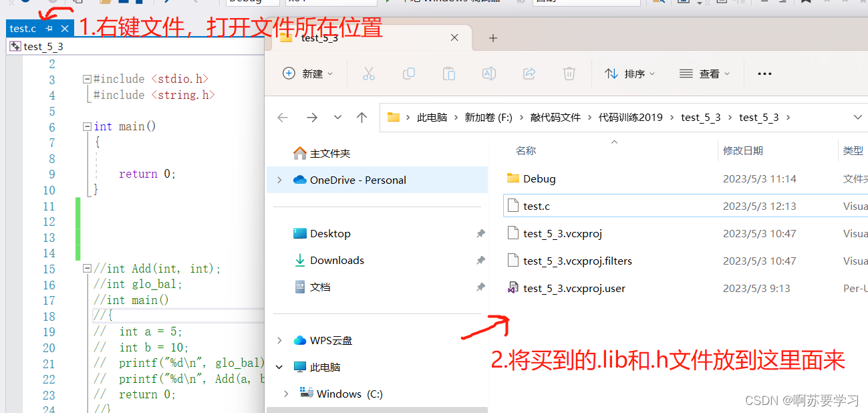868x413 pixels.
Task: Sort files by 名称 column header
Action: [x=526, y=151]
